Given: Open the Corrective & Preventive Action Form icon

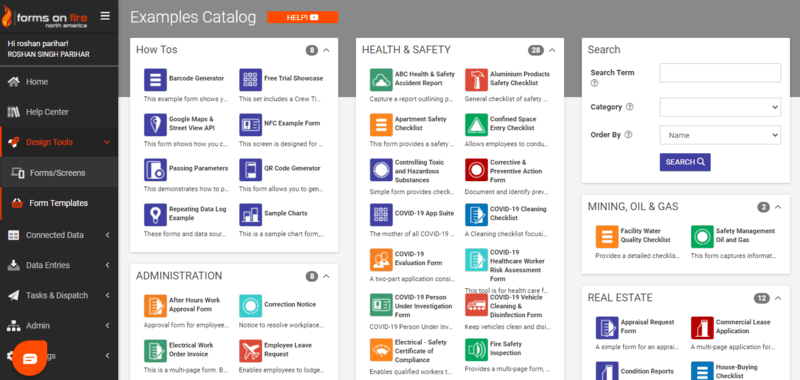Looking at the screenshot, I should [x=477, y=169].
